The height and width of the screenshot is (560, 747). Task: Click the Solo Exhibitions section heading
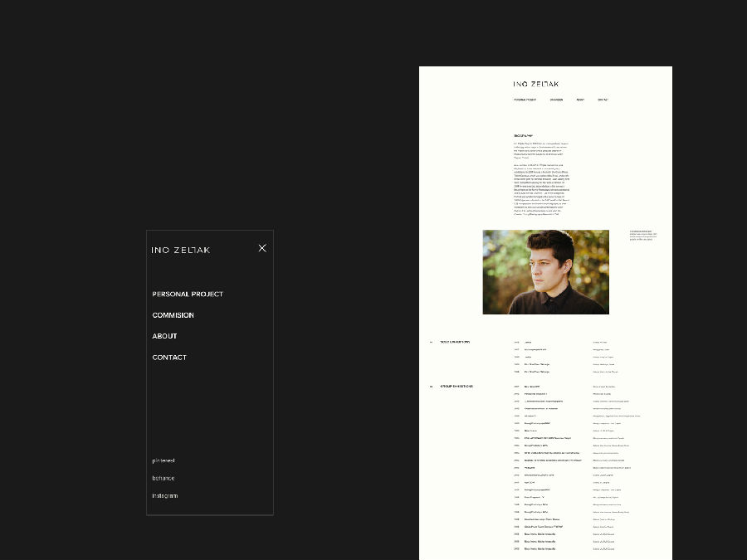coord(455,342)
